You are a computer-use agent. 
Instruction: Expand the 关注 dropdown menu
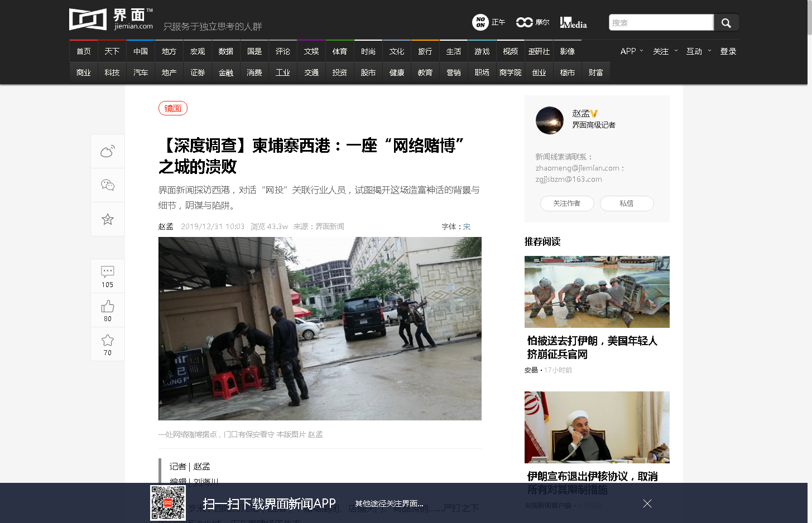(x=665, y=51)
